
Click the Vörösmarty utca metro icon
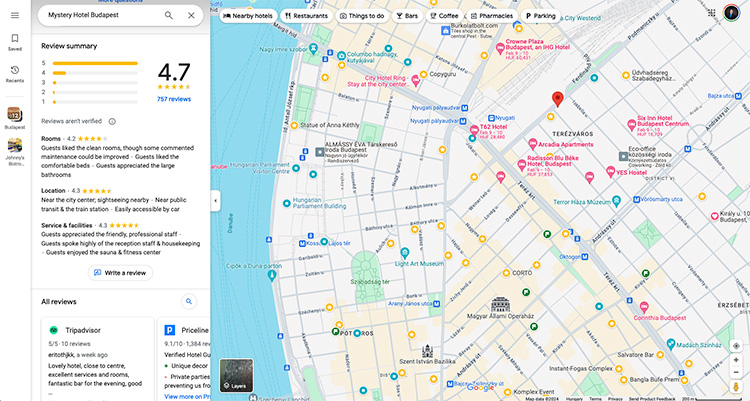pyautogui.click(x=636, y=199)
